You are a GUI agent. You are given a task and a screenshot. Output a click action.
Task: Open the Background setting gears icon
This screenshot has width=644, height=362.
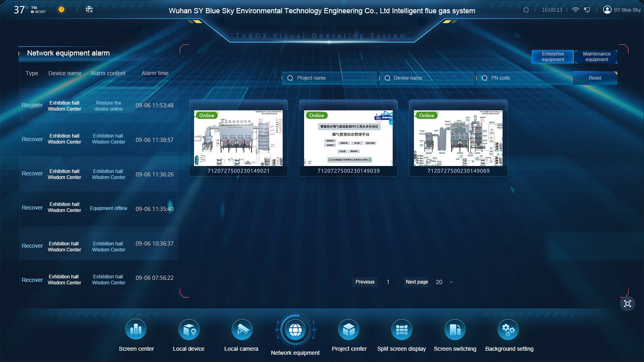(x=508, y=330)
